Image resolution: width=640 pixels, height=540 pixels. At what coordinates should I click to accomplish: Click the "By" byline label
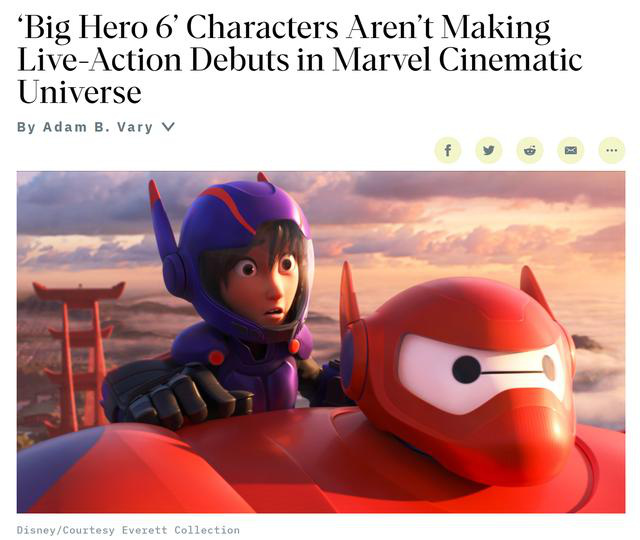coord(27,127)
